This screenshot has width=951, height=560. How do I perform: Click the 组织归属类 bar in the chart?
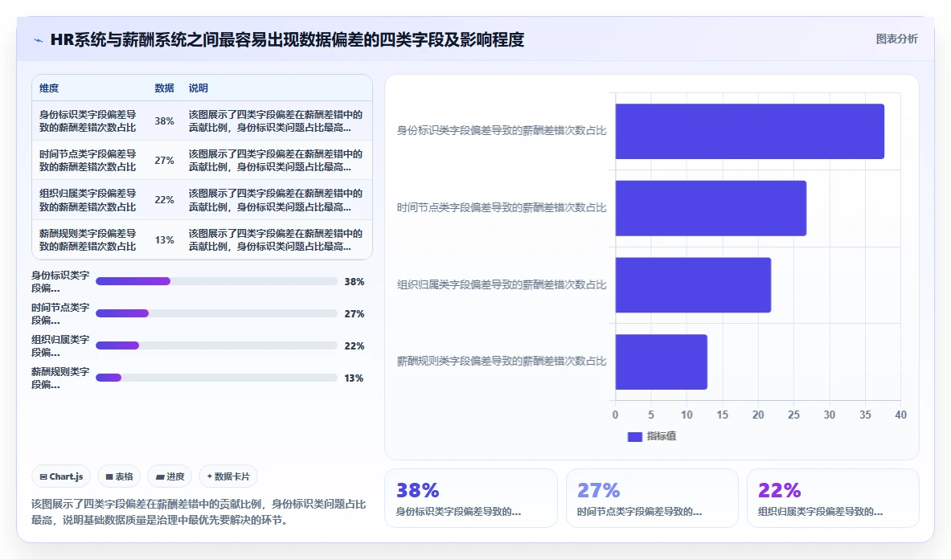point(693,285)
